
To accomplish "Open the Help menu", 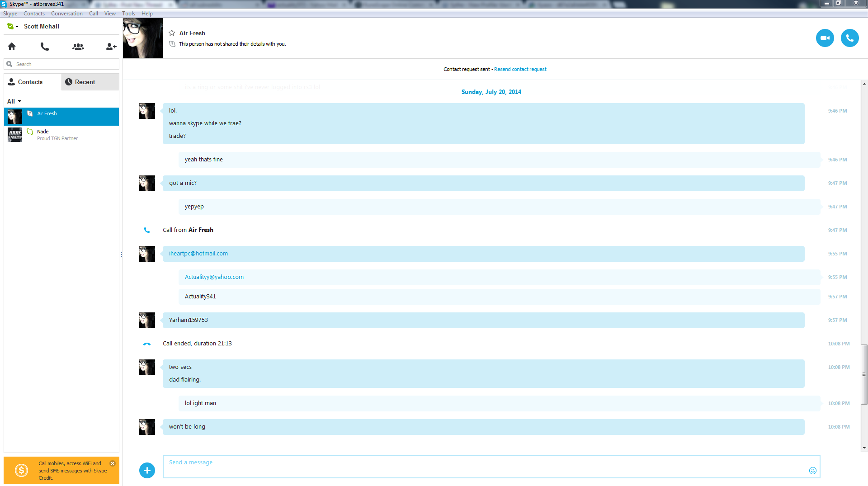I will [147, 14].
